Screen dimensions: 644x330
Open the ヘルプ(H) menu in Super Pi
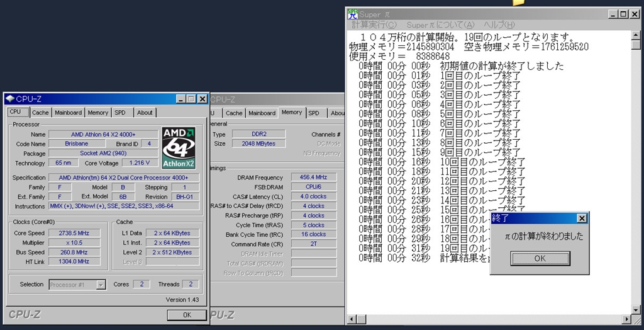click(x=499, y=25)
